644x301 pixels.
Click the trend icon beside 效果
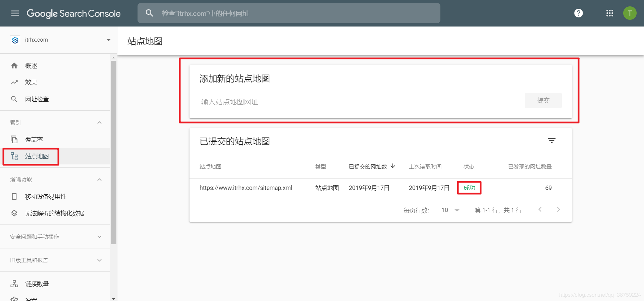pyautogui.click(x=14, y=82)
